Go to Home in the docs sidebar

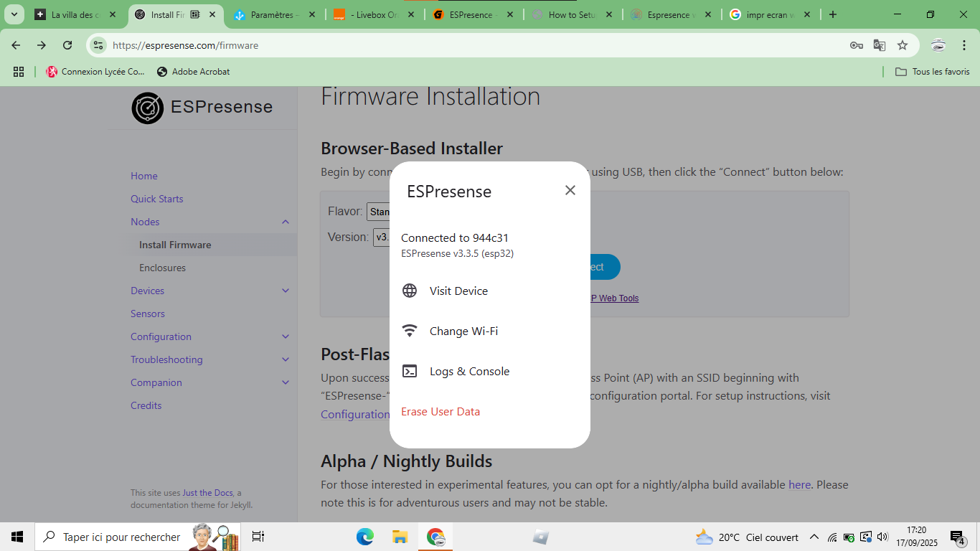144,176
